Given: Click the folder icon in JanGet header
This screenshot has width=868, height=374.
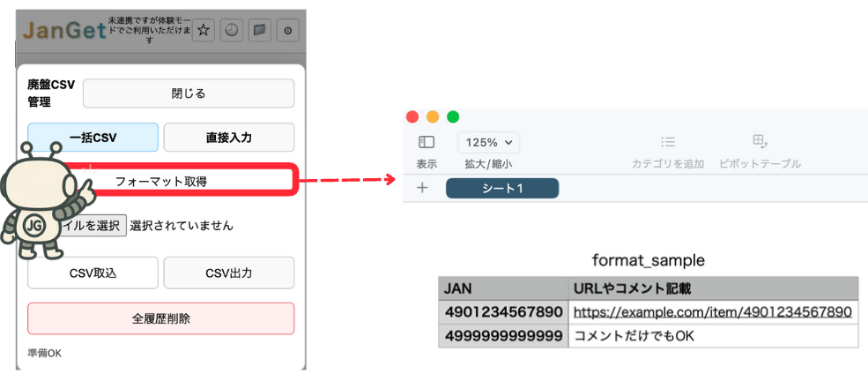Looking at the screenshot, I should tap(260, 31).
